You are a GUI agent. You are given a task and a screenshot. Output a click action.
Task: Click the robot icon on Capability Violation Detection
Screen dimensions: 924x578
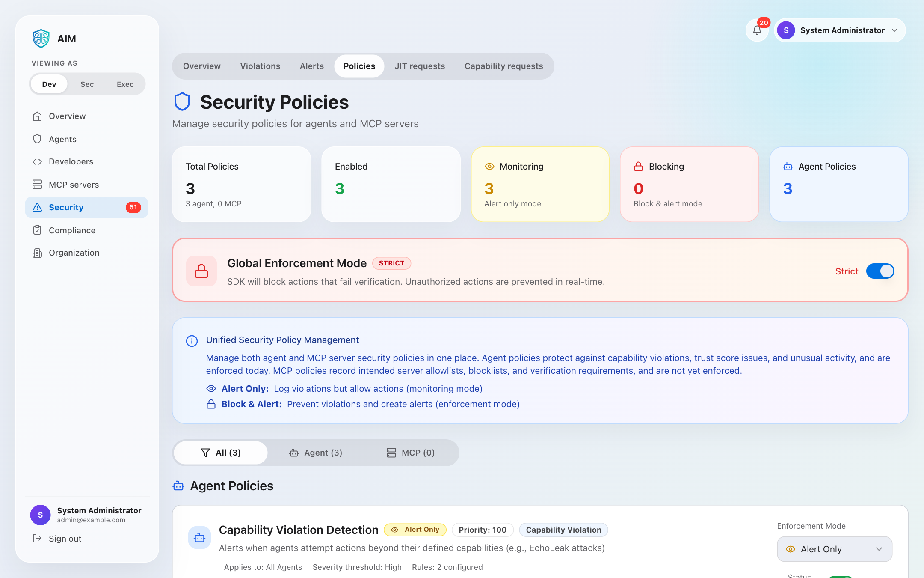tap(199, 538)
